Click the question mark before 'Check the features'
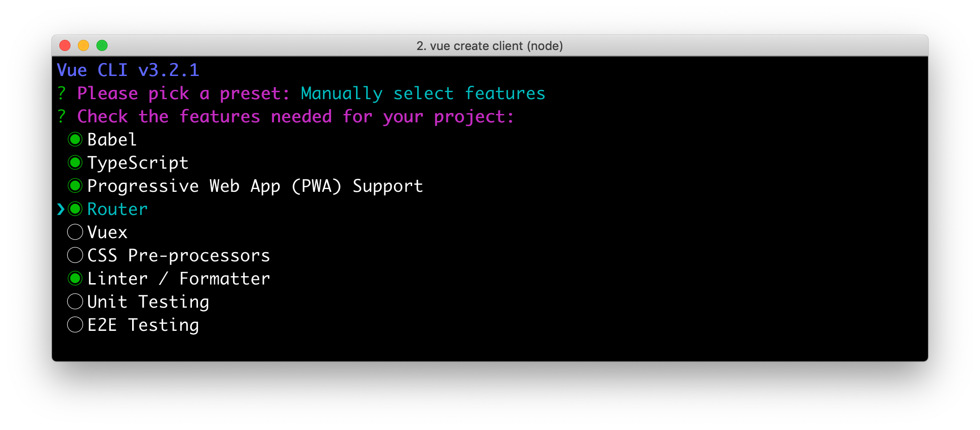 [x=62, y=116]
